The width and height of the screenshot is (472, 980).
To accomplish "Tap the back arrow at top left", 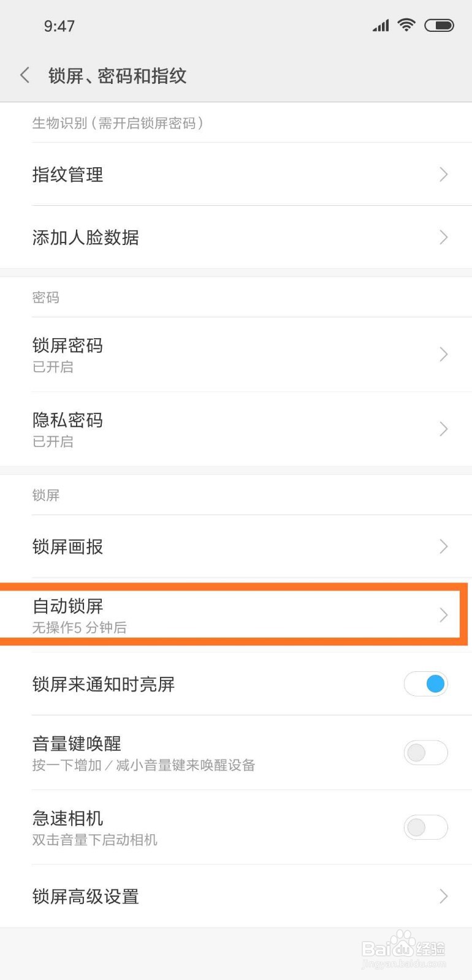I will pos(25,75).
